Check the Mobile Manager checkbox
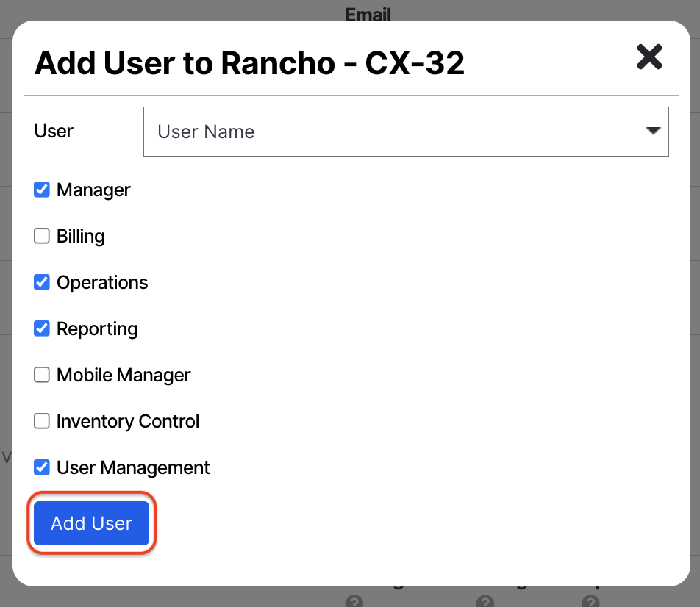Viewport: 700px width, 607px height. coord(42,375)
